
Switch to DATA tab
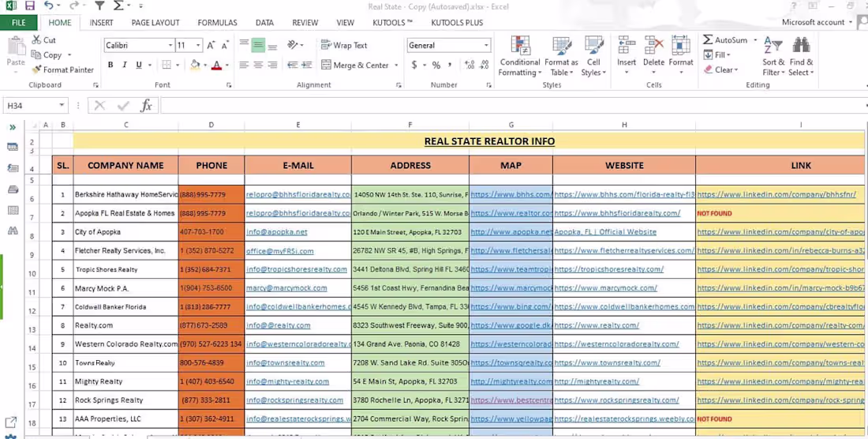pyautogui.click(x=264, y=23)
